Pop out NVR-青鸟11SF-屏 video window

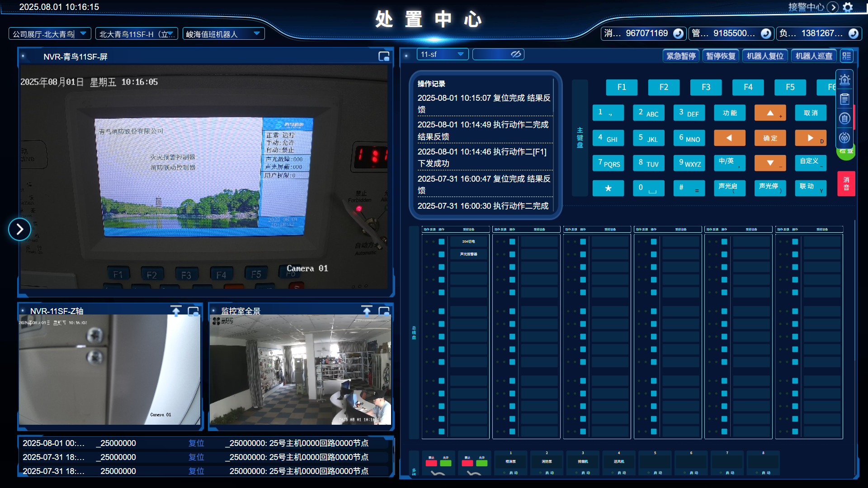coord(384,56)
